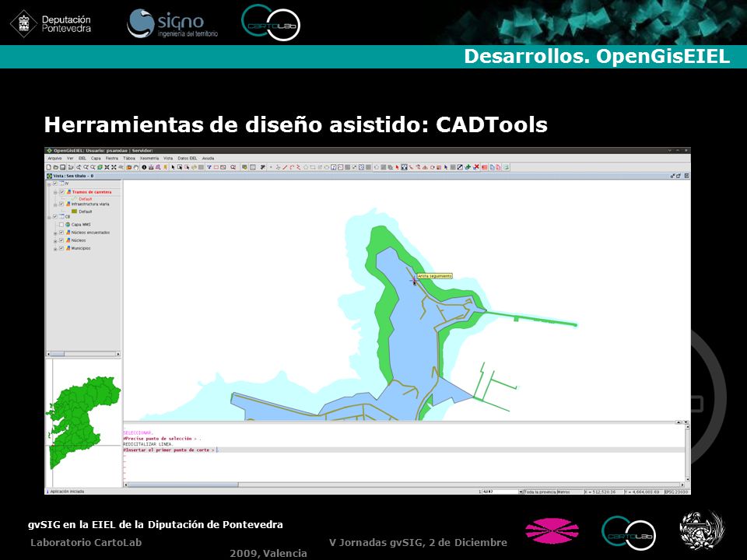This screenshot has height=560, width=747.
Task: Open the Axuda menu
Action: coord(209,158)
